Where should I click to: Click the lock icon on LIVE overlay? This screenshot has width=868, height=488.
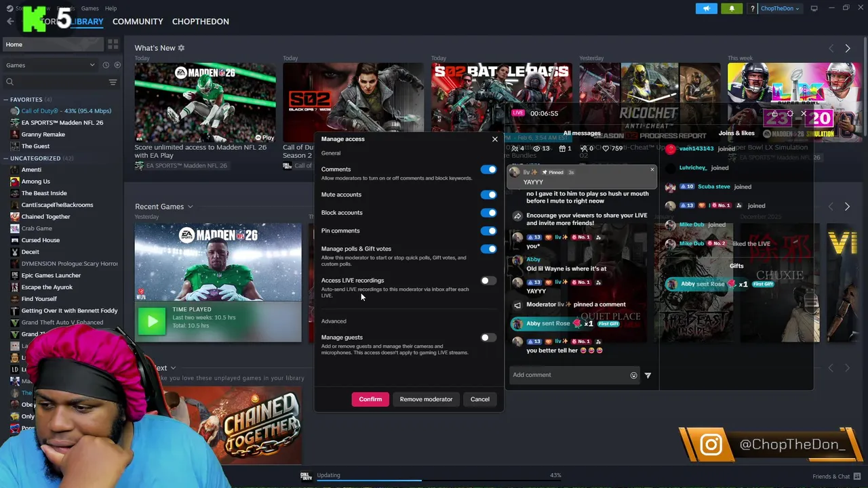point(774,114)
